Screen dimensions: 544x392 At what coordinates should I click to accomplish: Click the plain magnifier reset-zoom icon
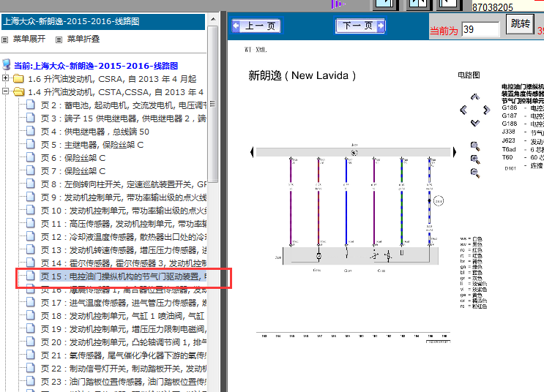coord(475,146)
